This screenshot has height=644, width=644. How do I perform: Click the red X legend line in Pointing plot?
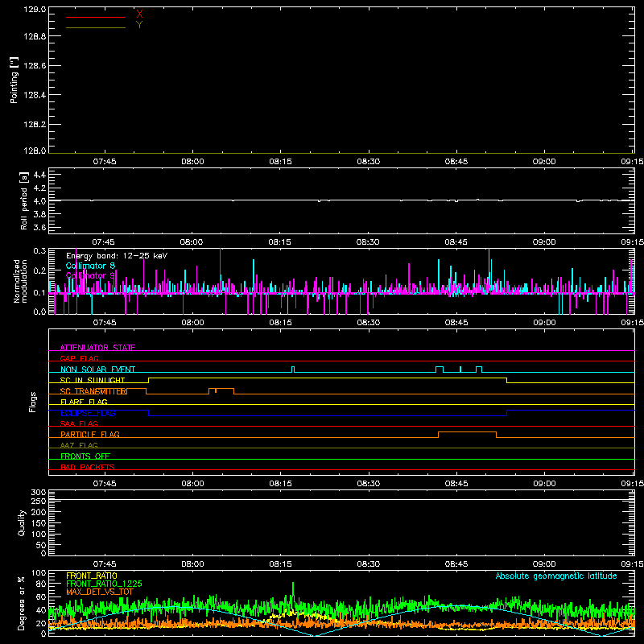point(96,17)
